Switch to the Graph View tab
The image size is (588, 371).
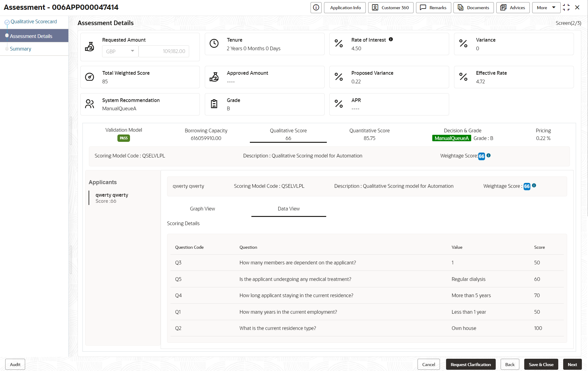[202, 209]
